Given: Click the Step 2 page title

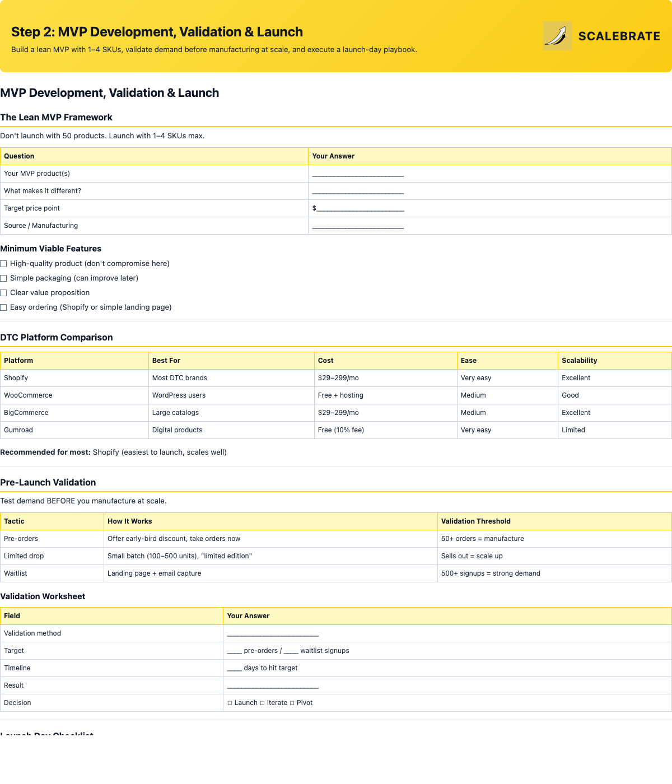Looking at the screenshot, I should point(157,32).
